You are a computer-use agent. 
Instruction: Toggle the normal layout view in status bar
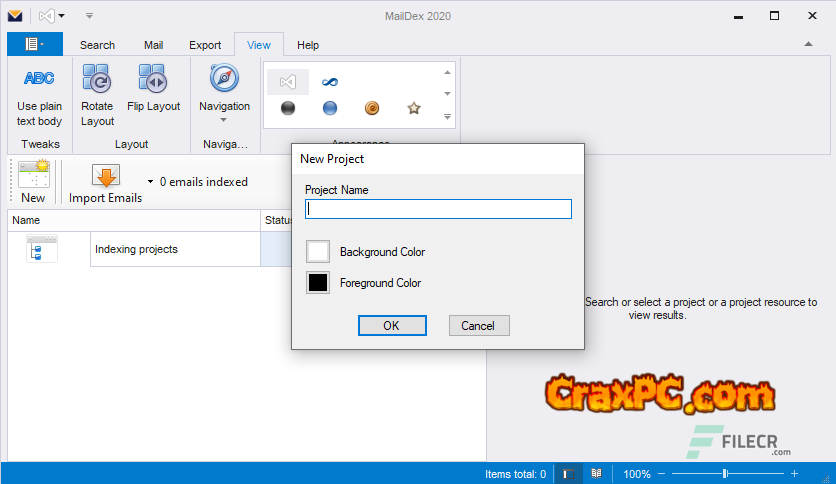[x=567, y=474]
